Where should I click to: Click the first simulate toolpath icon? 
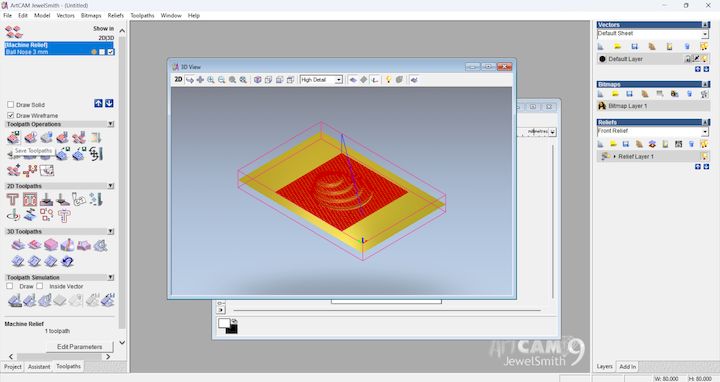pos(14,300)
